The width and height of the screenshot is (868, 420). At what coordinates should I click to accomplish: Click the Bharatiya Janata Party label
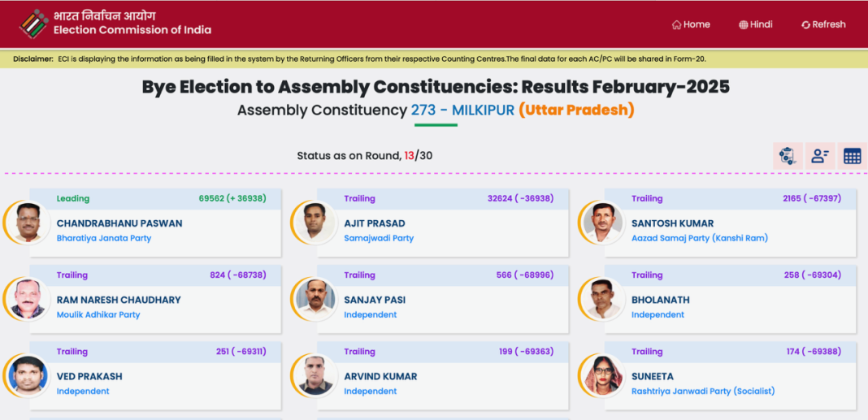pos(103,239)
